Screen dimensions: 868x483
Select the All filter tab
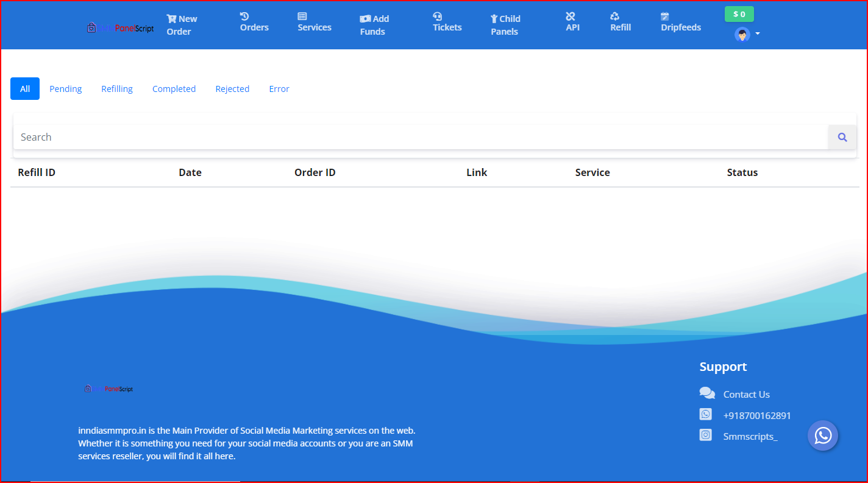[25, 89]
